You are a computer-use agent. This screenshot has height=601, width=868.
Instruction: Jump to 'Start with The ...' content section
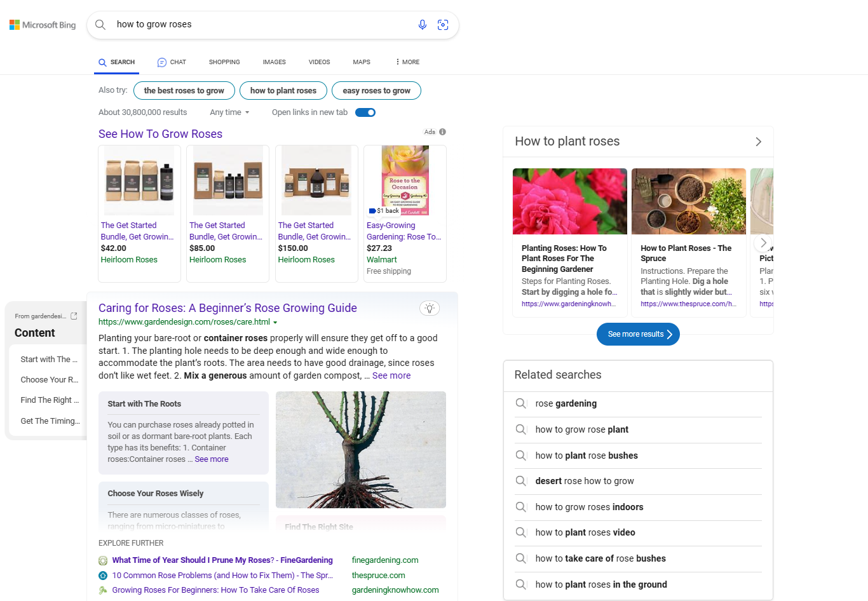[49, 360]
